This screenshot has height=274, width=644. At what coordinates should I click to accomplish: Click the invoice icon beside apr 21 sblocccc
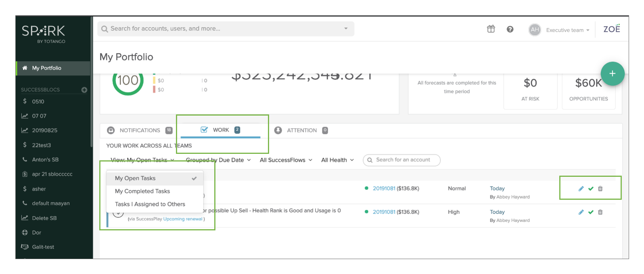tap(25, 174)
